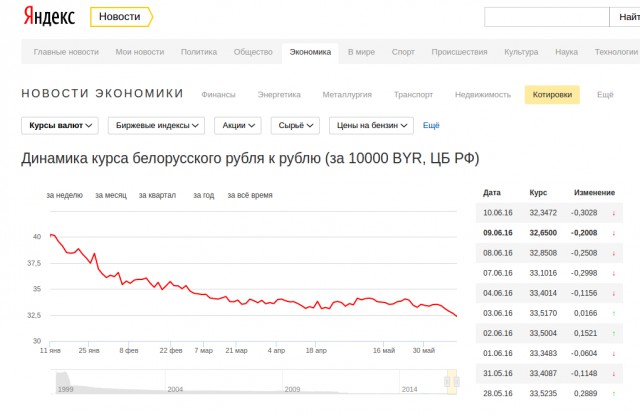The height and width of the screenshot is (415, 640).
Task: Show chart for за квартал
Action: click(157, 195)
